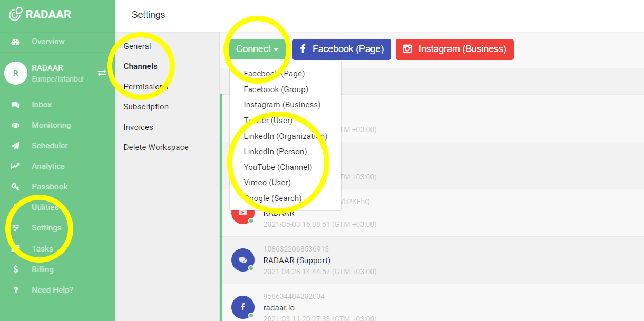Open Inbox from the sidebar
Image resolution: width=644 pixels, height=321 pixels.
[42, 105]
